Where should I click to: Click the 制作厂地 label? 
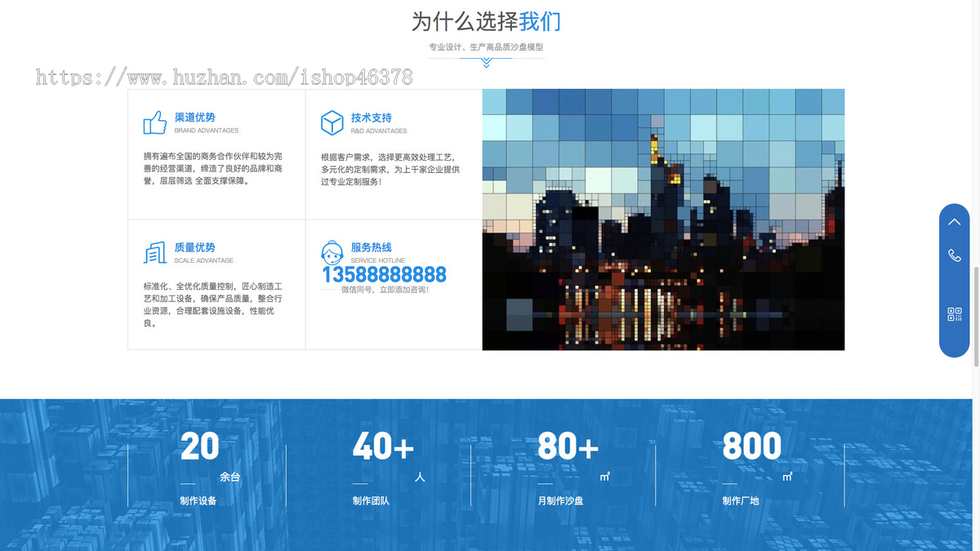coord(741,501)
